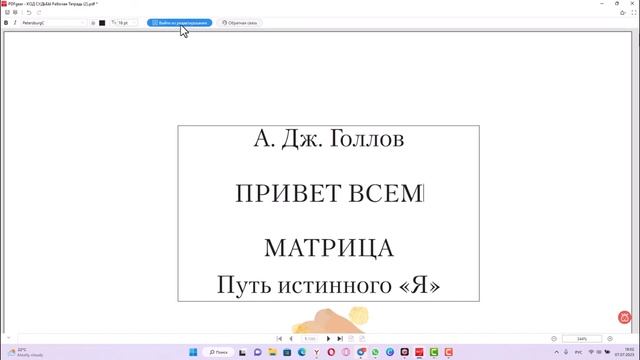Place cursor in 'ПРИВЕТ ВСЕМ' text
The image size is (640, 360).
(x=329, y=193)
